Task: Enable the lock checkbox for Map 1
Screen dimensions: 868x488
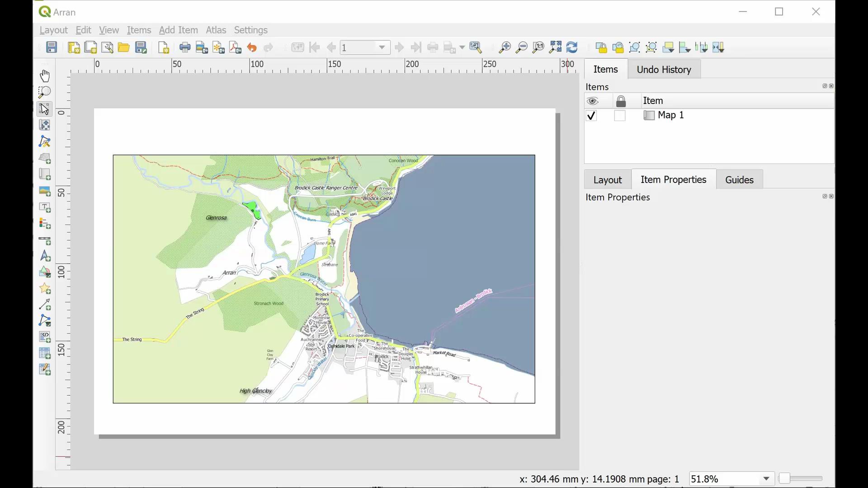Action: tap(620, 116)
